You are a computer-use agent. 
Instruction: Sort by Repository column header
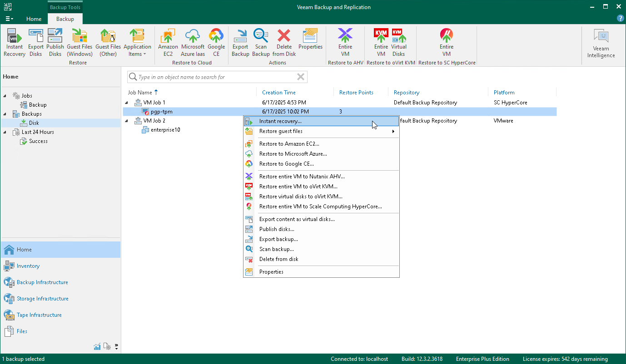(x=407, y=93)
